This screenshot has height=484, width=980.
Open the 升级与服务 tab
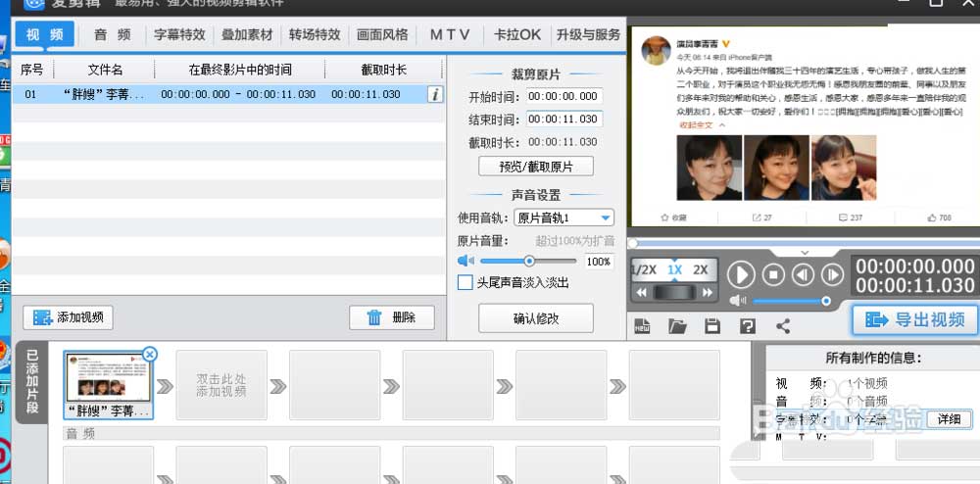(x=588, y=35)
